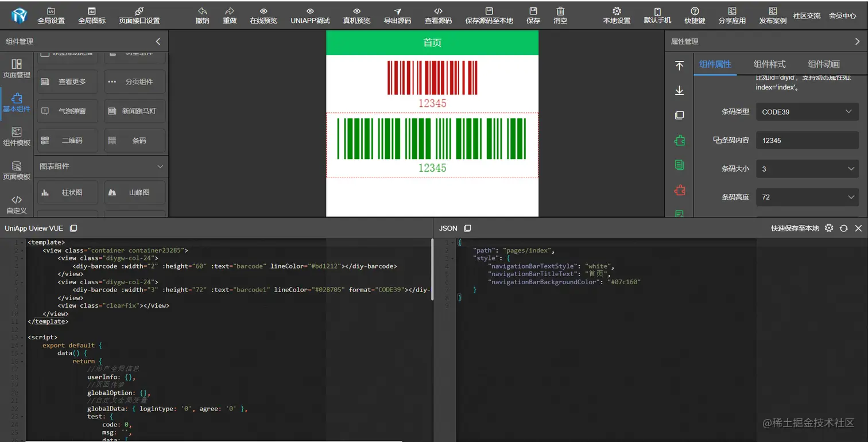This screenshot has height=442, width=868.
Task: Click 发布案例 publish case
Action: coord(773,15)
